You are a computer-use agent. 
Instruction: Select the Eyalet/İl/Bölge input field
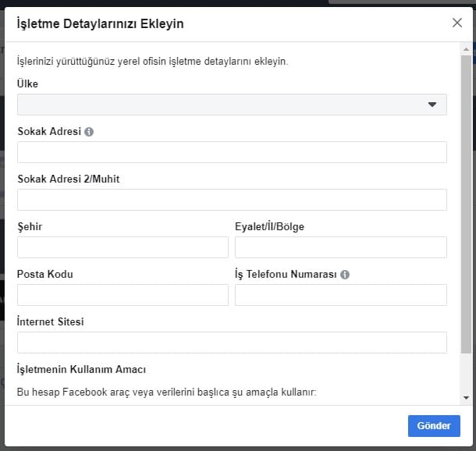[340, 247]
